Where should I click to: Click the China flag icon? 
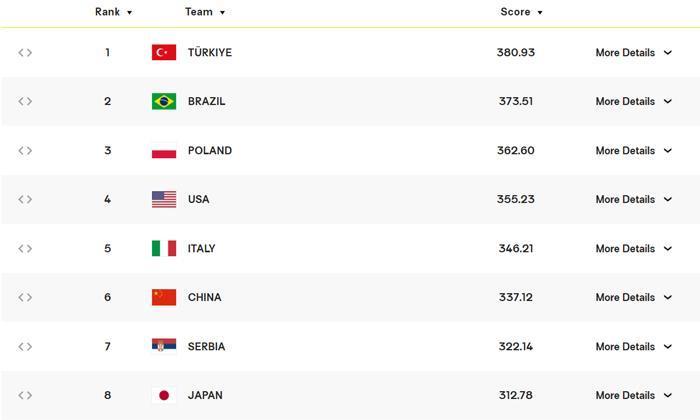pyautogui.click(x=164, y=297)
